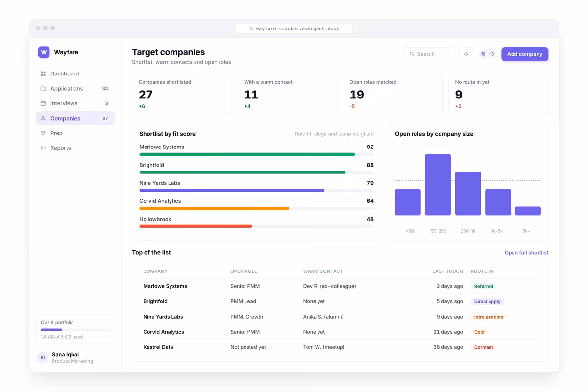Select Kestrel Data table row
The width and height of the screenshot is (588, 392).
pos(342,347)
